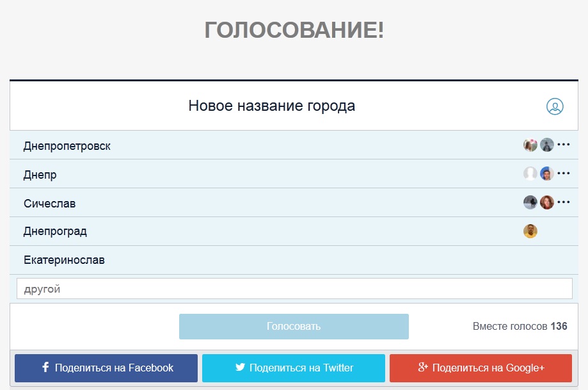This screenshot has width=588, height=390.
Task: Pick the Днепроград poll option
Action: [55, 231]
